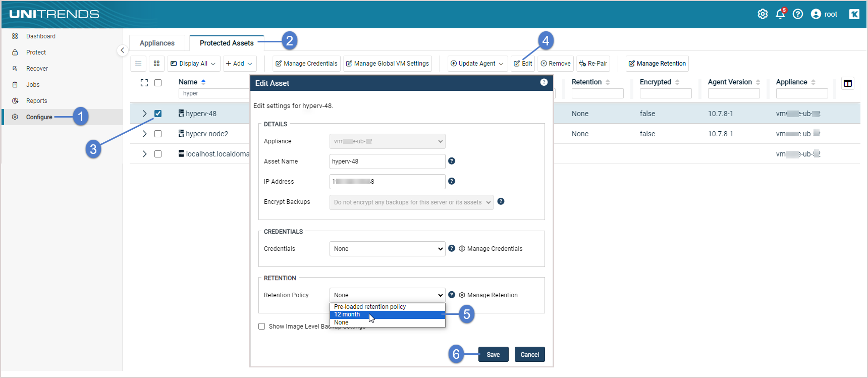
Task: Toggle the select-all header checkbox
Action: point(158,83)
